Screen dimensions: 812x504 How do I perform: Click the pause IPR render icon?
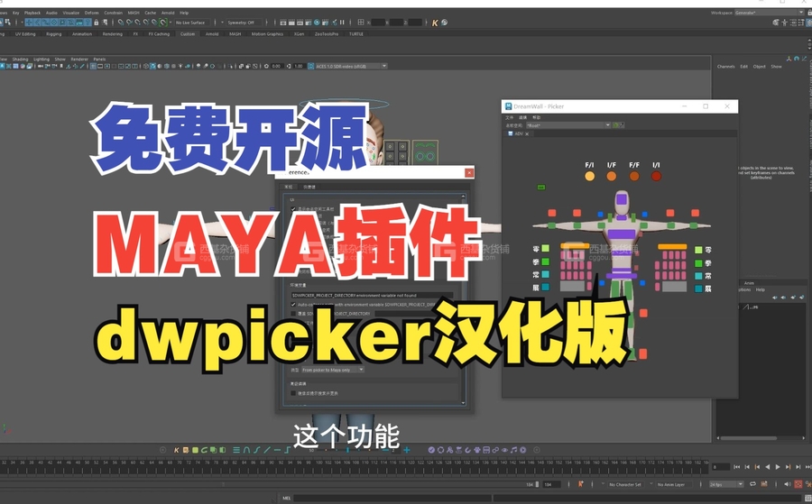342,23
